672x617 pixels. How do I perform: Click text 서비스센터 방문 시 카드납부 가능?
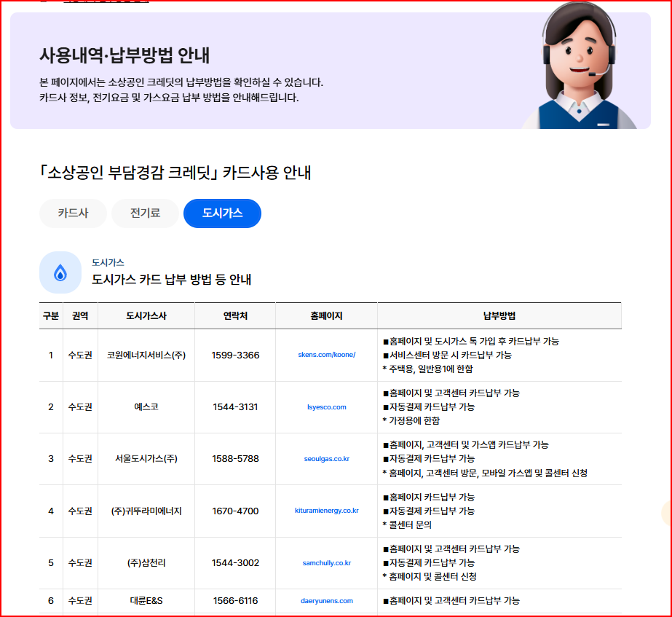451,355
